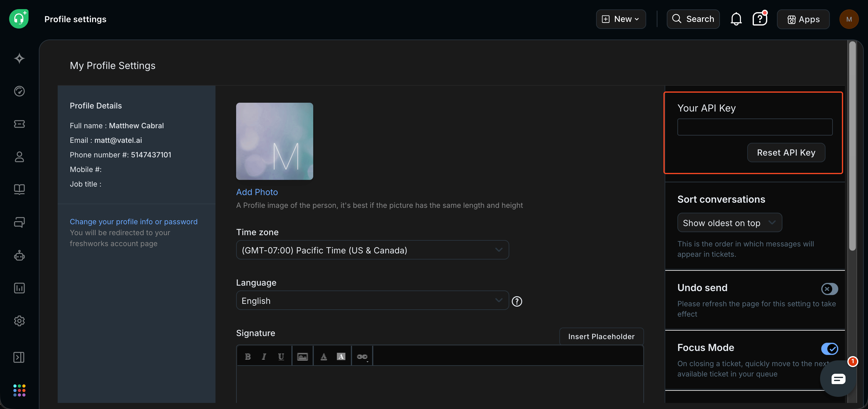Open the Bot icon in sidebar
This screenshot has width=868, height=409.
(19, 256)
